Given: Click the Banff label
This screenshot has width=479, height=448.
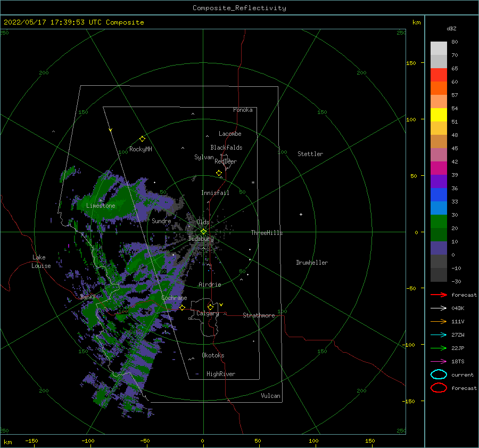Looking at the screenshot, I should (88, 297).
